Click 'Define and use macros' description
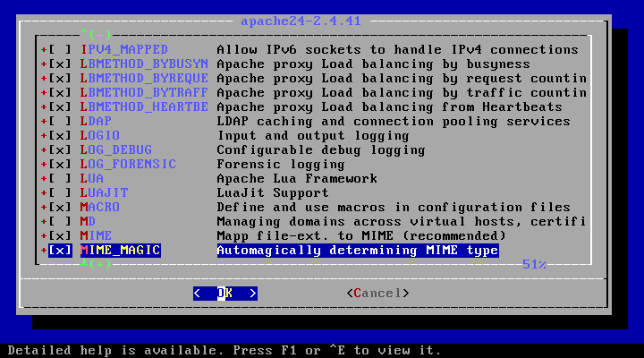The width and height of the screenshot is (644, 358). (x=394, y=208)
